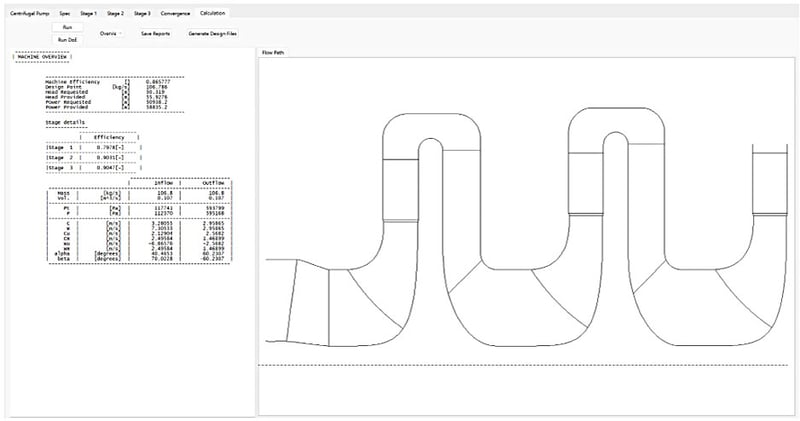This screenshot has width=800, height=421.
Task: Click the Efficiency column header
Action: click(109, 137)
